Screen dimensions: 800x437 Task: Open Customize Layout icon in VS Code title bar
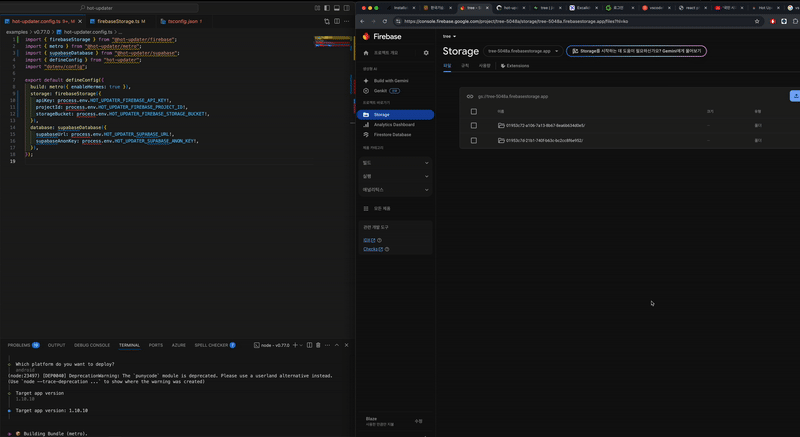[317, 8]
